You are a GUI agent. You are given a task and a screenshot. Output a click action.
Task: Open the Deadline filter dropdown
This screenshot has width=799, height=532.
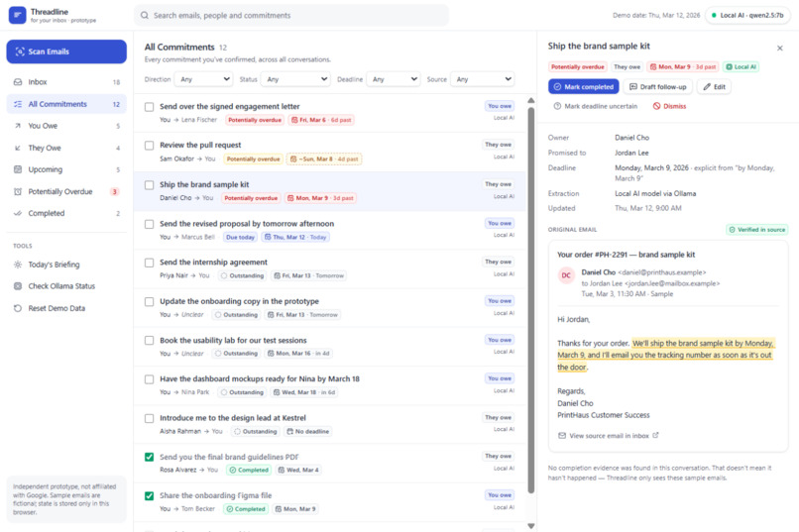coord(394,79)
